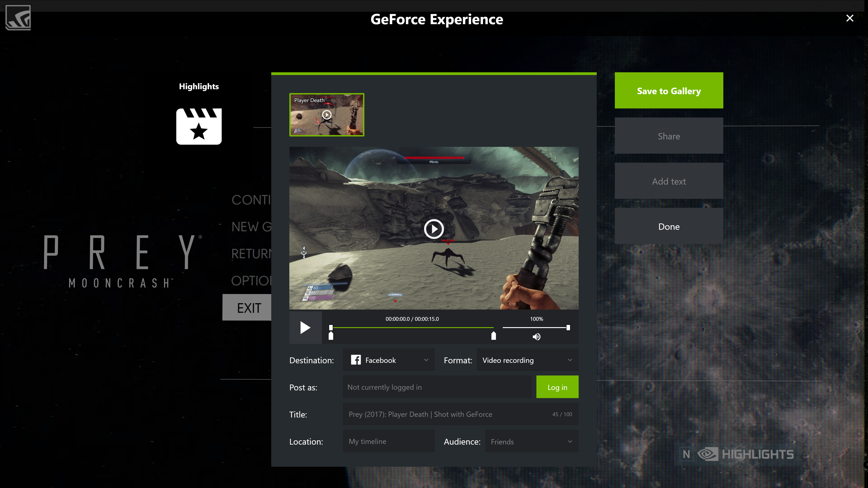The width and height of the screenshot is (868, 488).
Task: Expand the Audience Friends dropdown
Action: click(569, 441)
